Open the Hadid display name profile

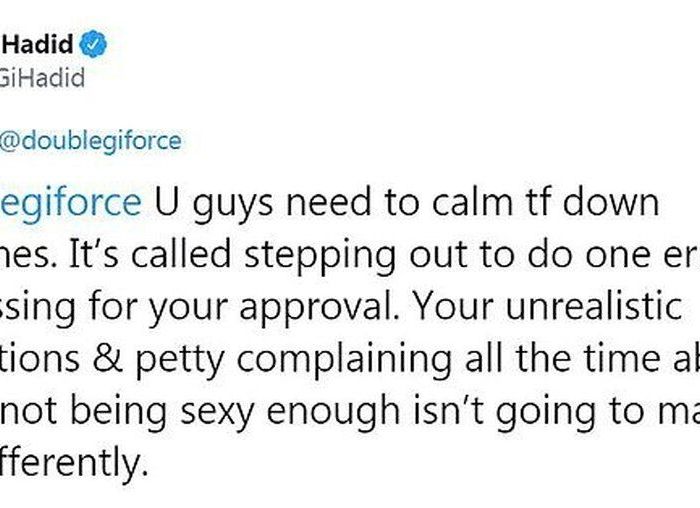(x=38, y=44)
